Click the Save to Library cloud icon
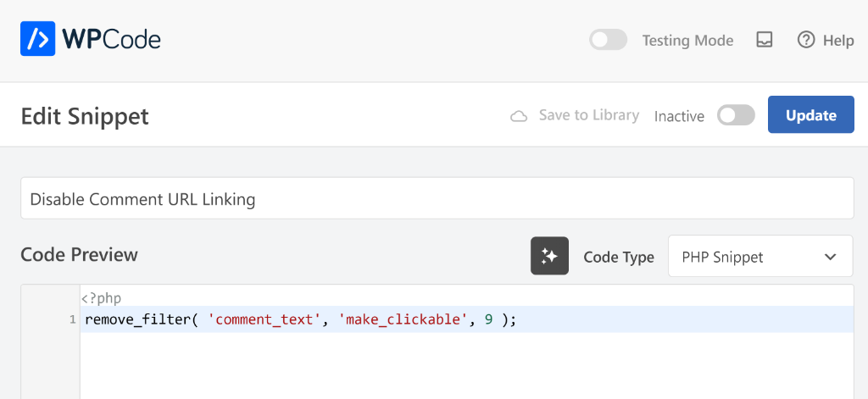The height and width of the screenshot is (399, 868). 519,116
